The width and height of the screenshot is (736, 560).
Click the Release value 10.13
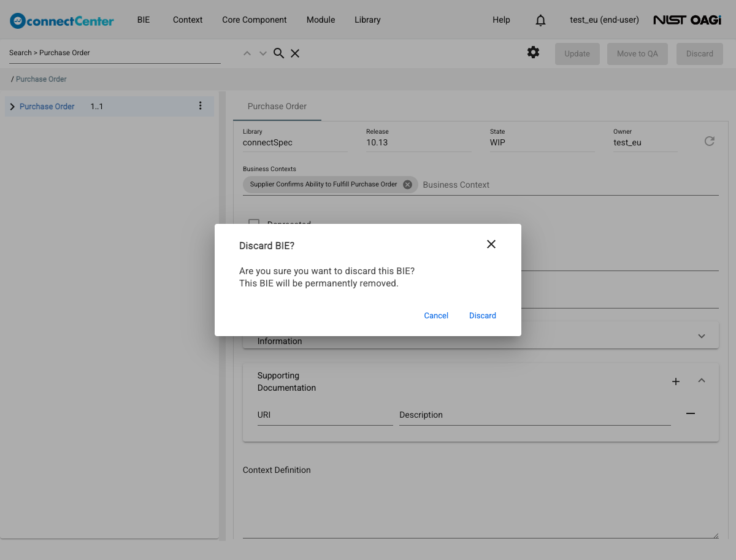(x=377, y=142)
